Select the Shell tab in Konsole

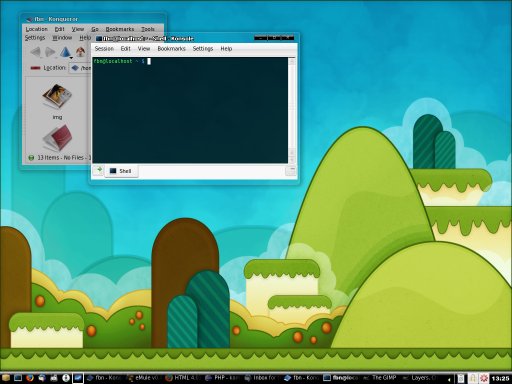click(x=121, y=171)
